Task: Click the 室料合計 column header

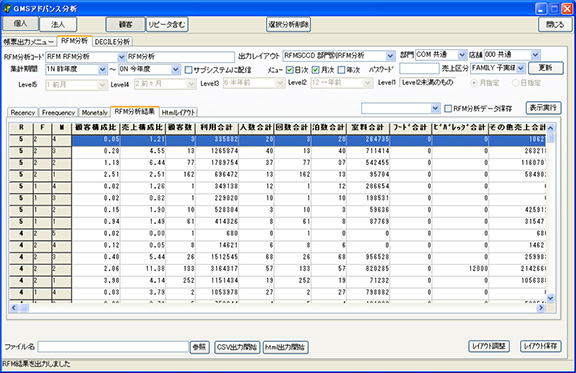Action: [368, 128]
